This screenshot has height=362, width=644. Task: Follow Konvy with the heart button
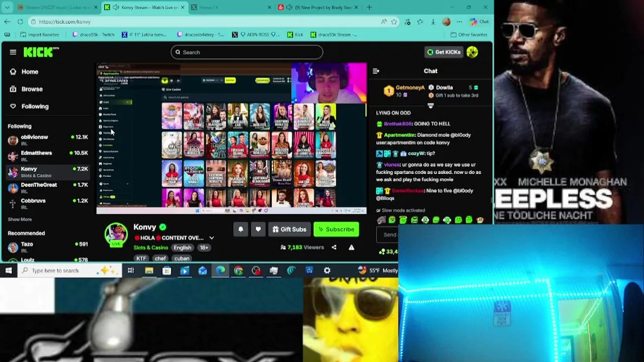258,229
